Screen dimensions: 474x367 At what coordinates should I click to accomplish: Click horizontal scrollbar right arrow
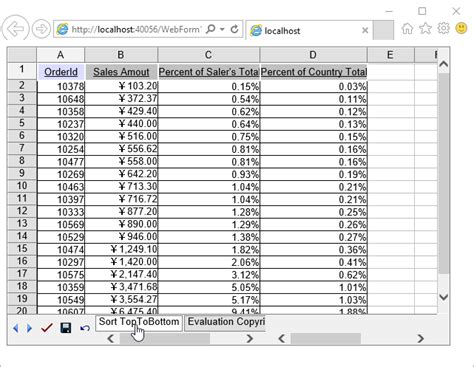421,339
